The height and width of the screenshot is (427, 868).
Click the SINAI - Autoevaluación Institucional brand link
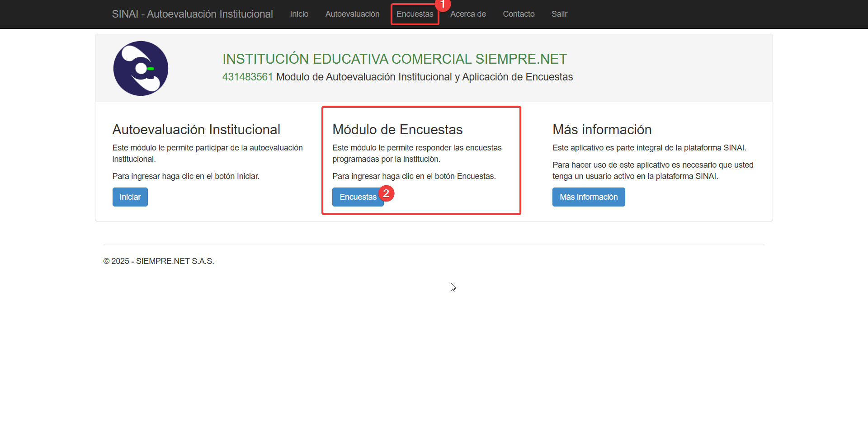192,14
